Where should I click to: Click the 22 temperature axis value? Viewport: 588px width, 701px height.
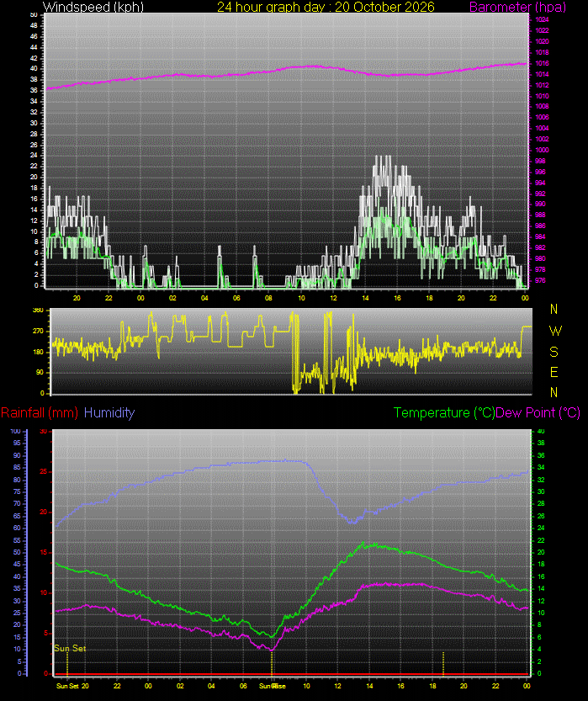(541, 540)
